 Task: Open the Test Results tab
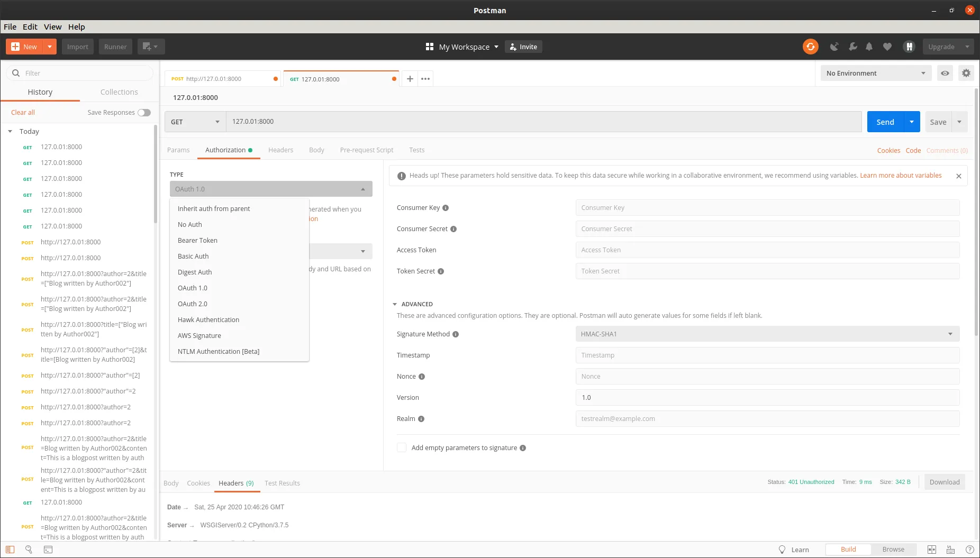point(282,483)
